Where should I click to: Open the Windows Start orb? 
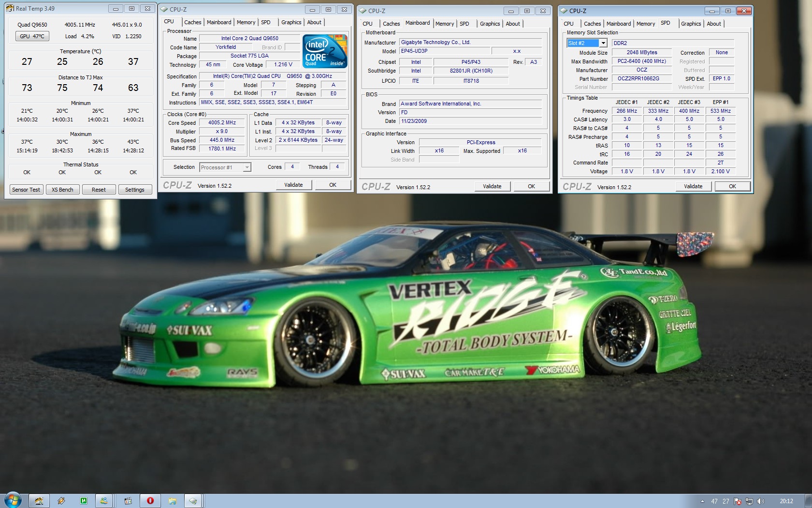point(13,500)
